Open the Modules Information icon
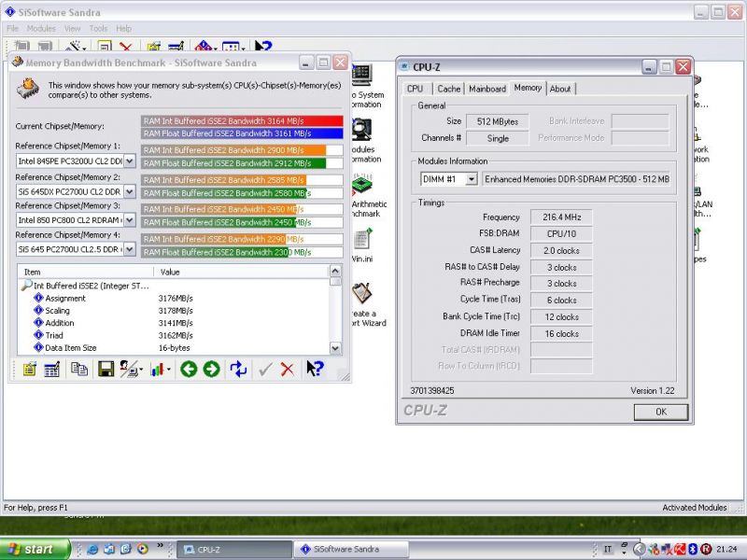This screenshot has height=560, width=747. (362, 130)
